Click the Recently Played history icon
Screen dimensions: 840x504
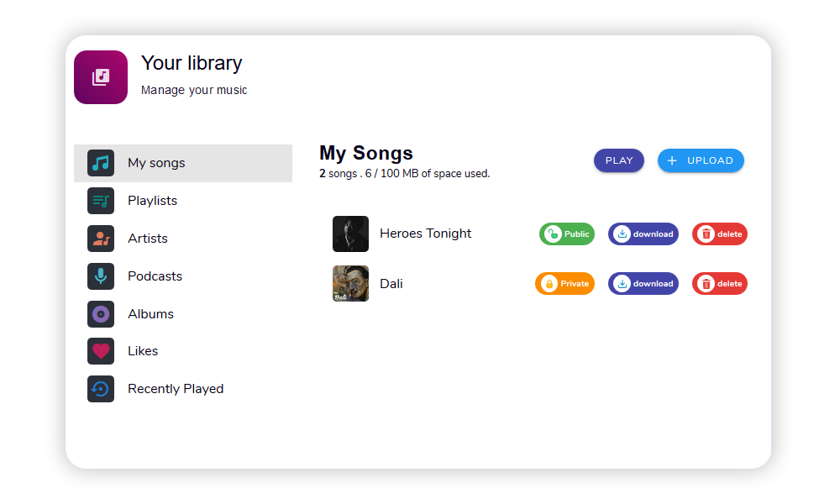coord(101,389)
